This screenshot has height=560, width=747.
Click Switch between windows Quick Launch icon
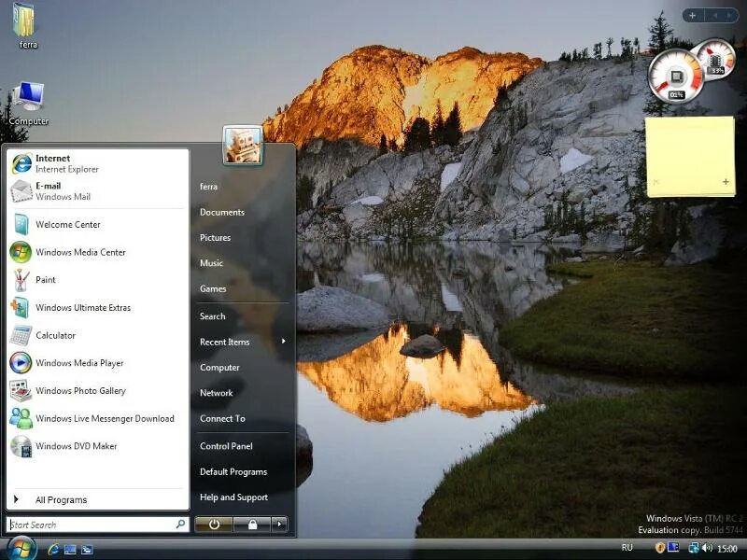click(x=87, y=550)
